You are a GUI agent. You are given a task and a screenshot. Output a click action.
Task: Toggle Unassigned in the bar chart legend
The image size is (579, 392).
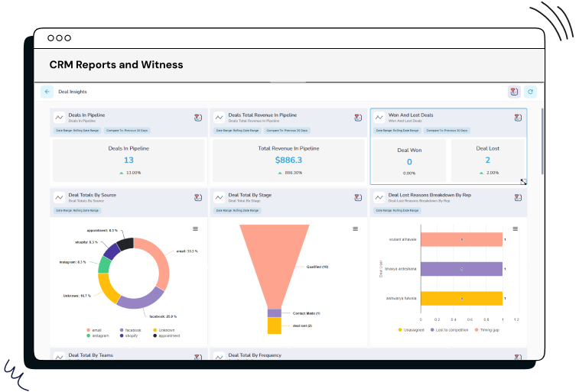(x=411, y=330)
